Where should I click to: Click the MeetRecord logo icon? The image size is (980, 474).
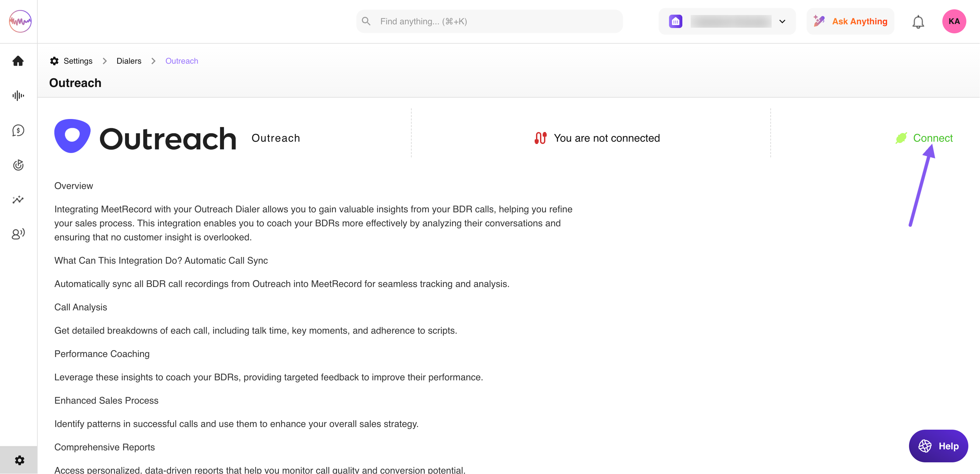pyautogui.click(x=20, y=21)
